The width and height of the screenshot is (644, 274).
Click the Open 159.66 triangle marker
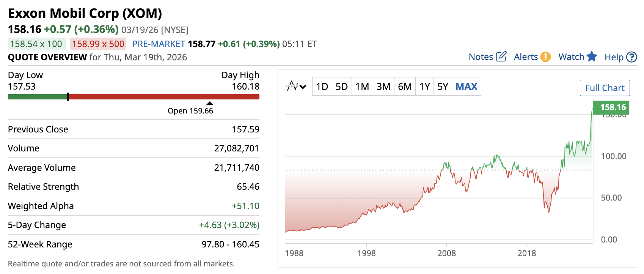point(210,103)
